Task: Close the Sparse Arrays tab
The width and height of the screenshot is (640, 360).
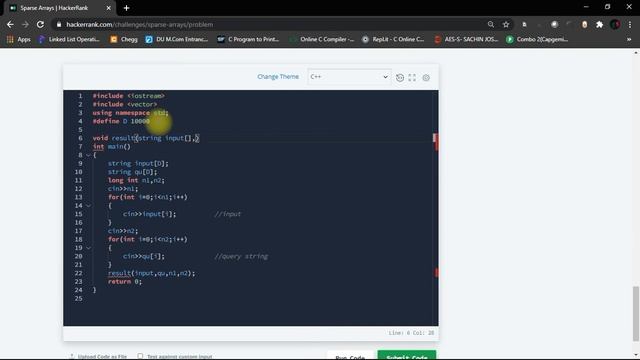Action: [x=109, y=8]
